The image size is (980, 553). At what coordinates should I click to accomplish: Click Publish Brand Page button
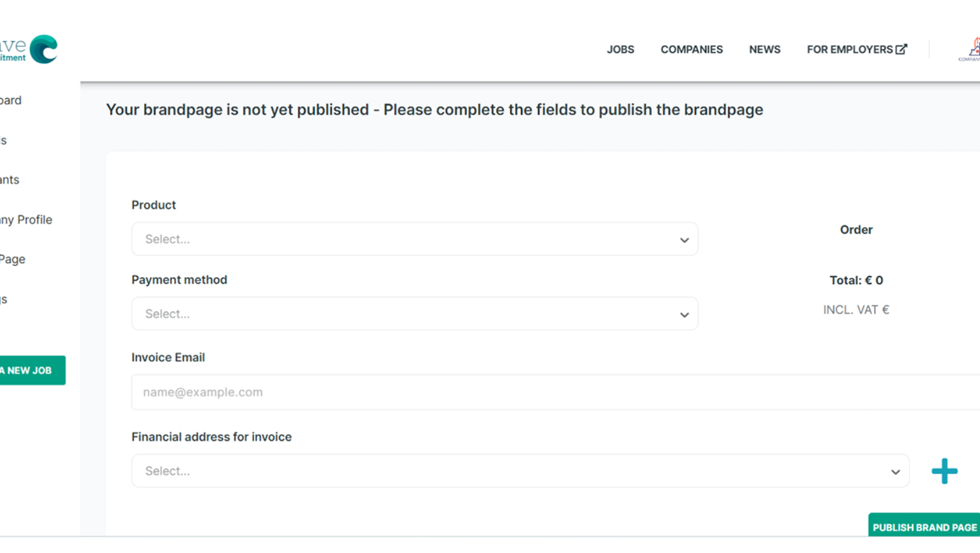point(924,525)
